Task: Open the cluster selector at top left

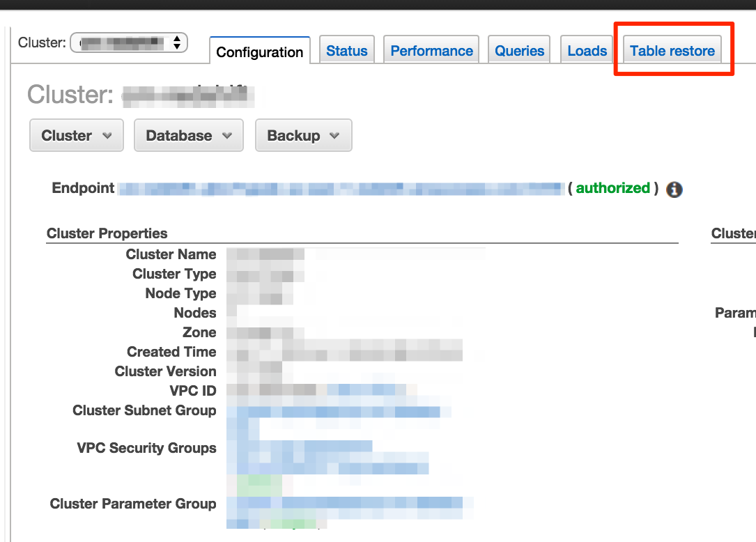Action: pyautogui.click(x=128, y=42)
